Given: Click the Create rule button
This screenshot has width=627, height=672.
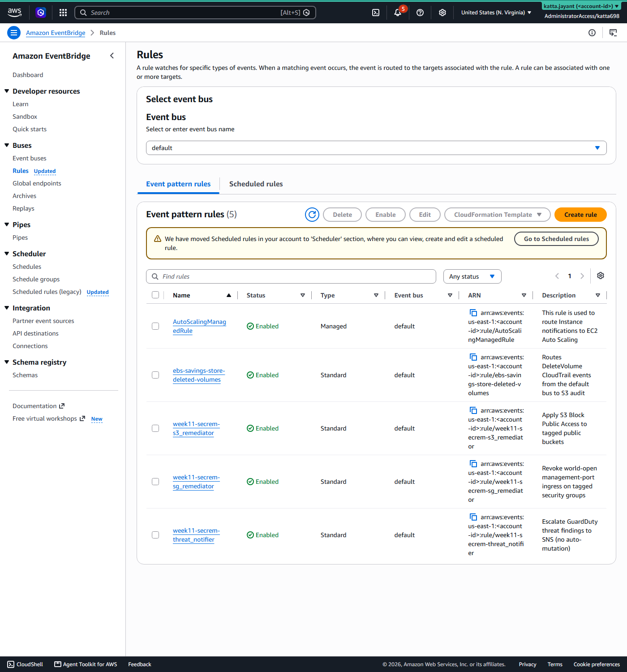Looking at the screenshot, I should [580, 215].
